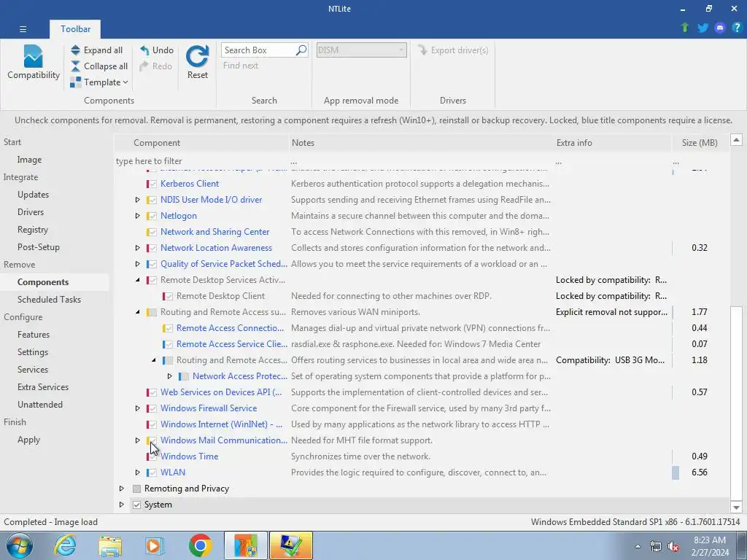
Task: Select the Toolbar tab
Action: (75, 29)
